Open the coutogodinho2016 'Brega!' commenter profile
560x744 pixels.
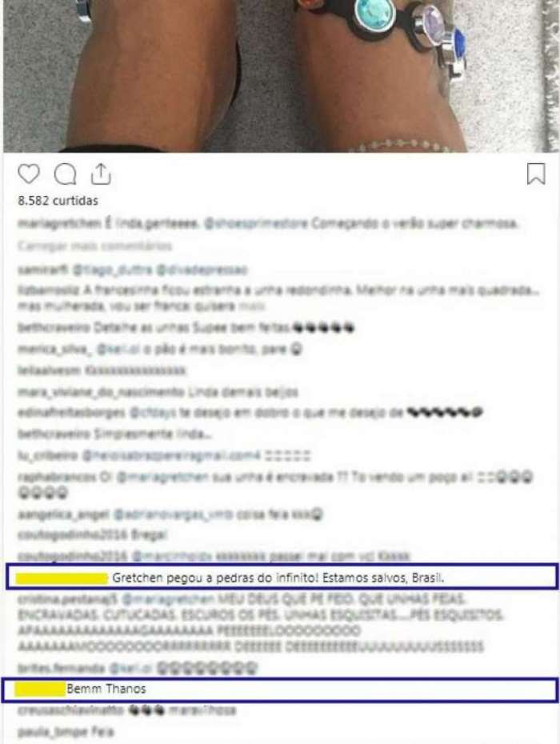coord(72,535)
